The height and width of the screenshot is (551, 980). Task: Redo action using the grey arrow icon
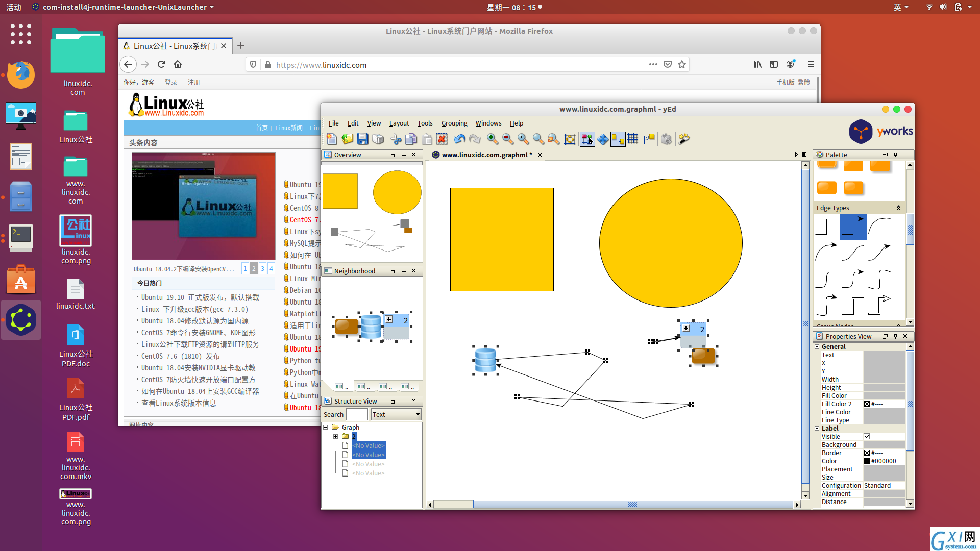point(475,139)
